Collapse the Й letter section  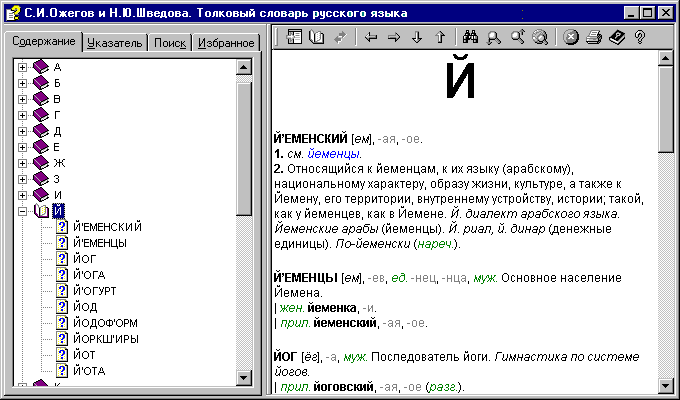click(x=23, y=211)
